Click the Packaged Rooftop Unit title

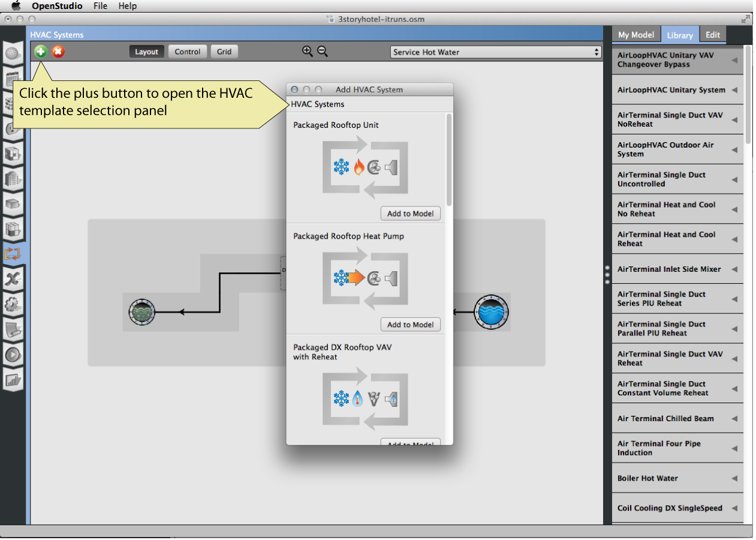click(x=336, y=125)
